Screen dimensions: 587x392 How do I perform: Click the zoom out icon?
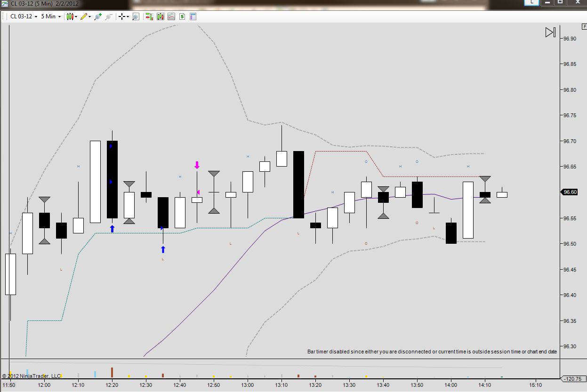109,16
